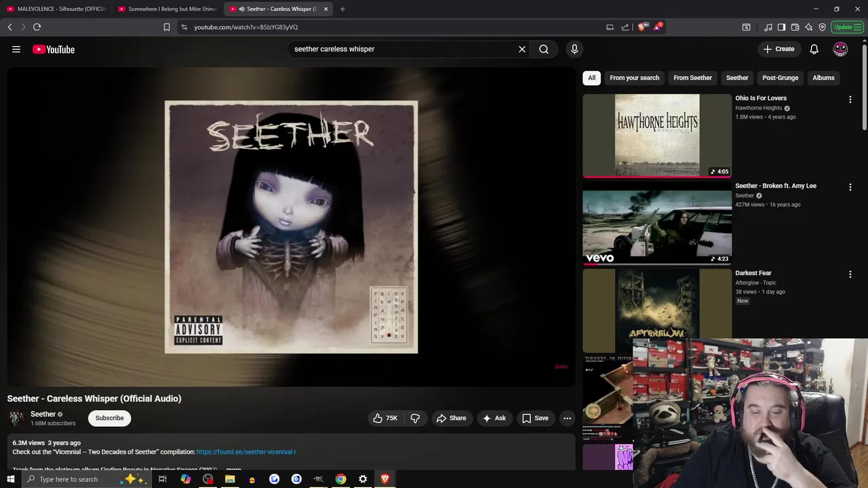Switch to Somewhere I Belong tab
Image resolution: width=868 pixels, height=488 pixels.
(167, 9)
